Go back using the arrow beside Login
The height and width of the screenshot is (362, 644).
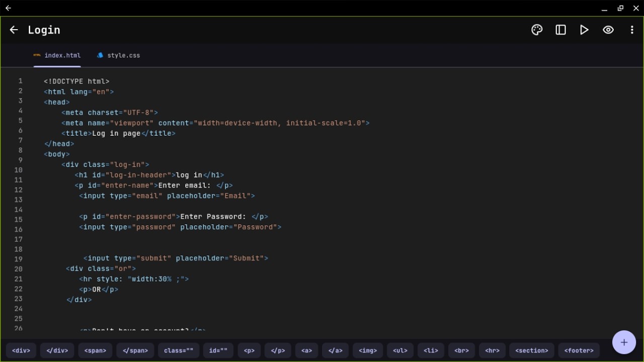coord(14,30)
